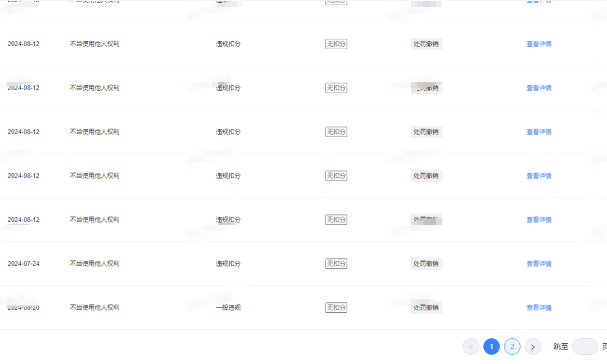Click 违规扣分 in the 2024-07-24 row
This screenshot has width=607, height=364.
point(228,264)
